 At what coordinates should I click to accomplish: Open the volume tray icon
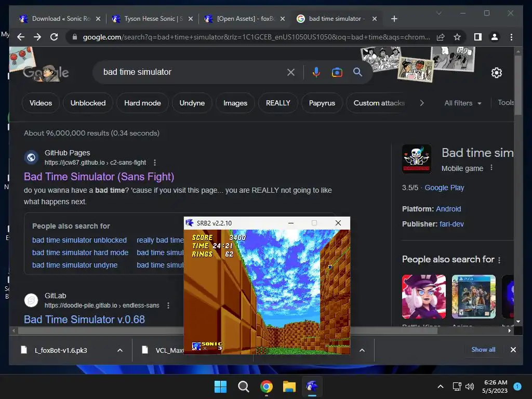click(x=470, y=387)
